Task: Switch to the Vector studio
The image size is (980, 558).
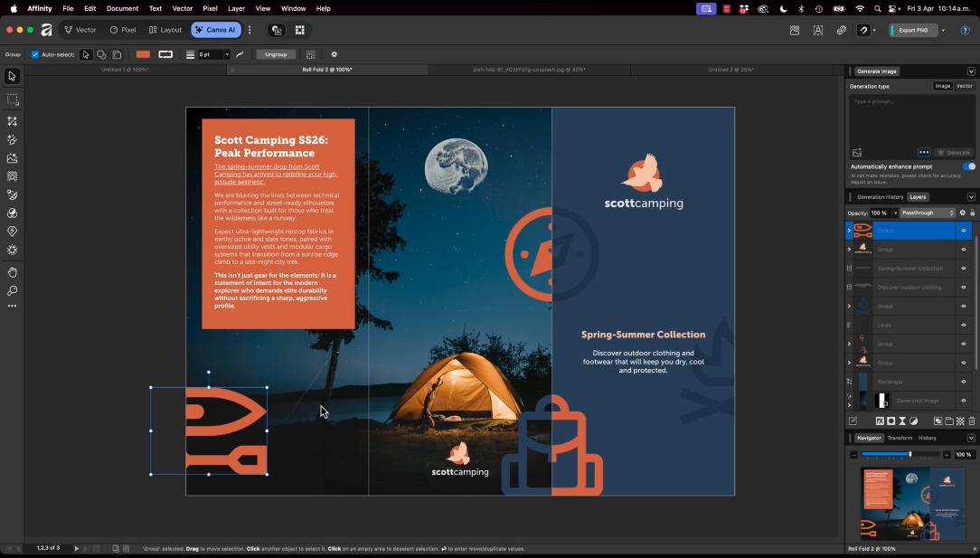Action: [x=80, y=30]
